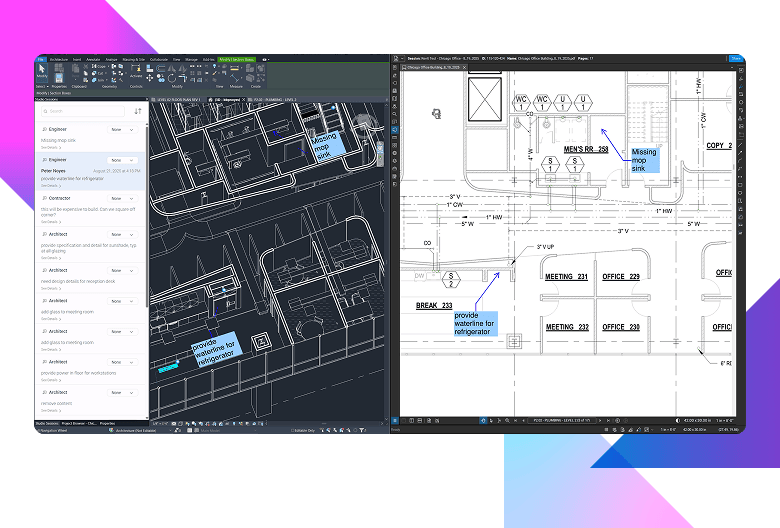
Task: Open the Collaborate ribbon tab
Action: 159,59
